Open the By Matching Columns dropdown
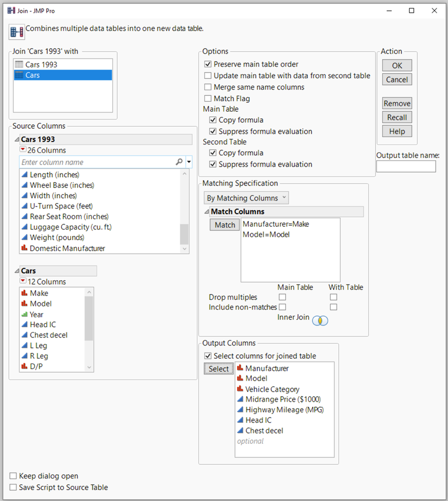 click(246, 198)
